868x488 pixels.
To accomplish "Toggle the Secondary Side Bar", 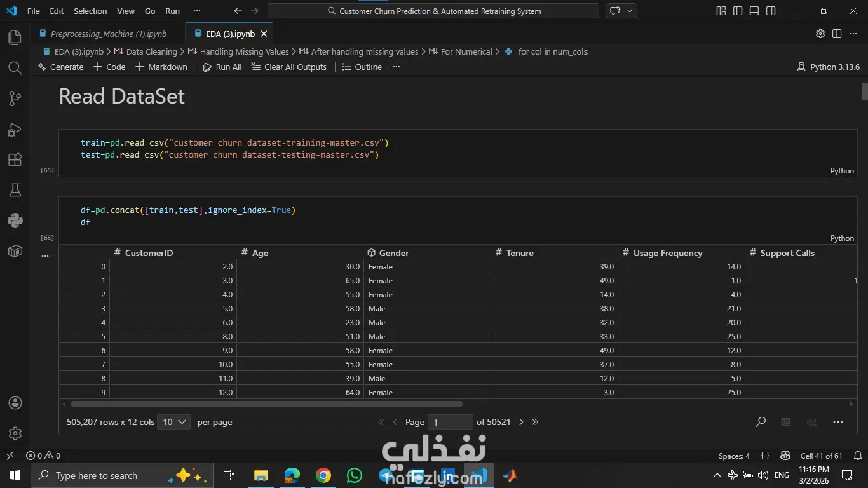I will (771, 11).
